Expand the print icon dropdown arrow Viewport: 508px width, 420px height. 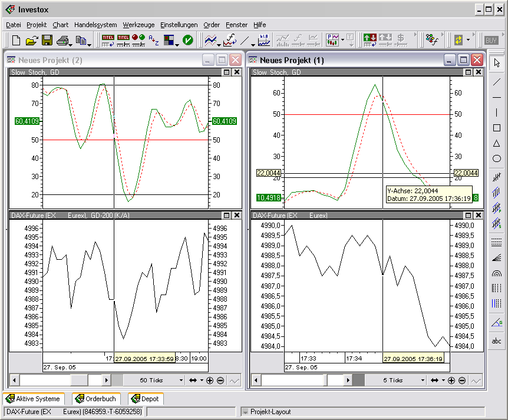70,44
